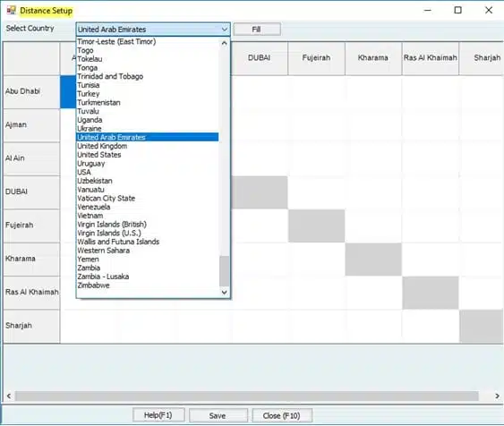Click the horizontal scrollbar right arrow
This screenshot has height=426, width=504.
click(x=497, y=396)
